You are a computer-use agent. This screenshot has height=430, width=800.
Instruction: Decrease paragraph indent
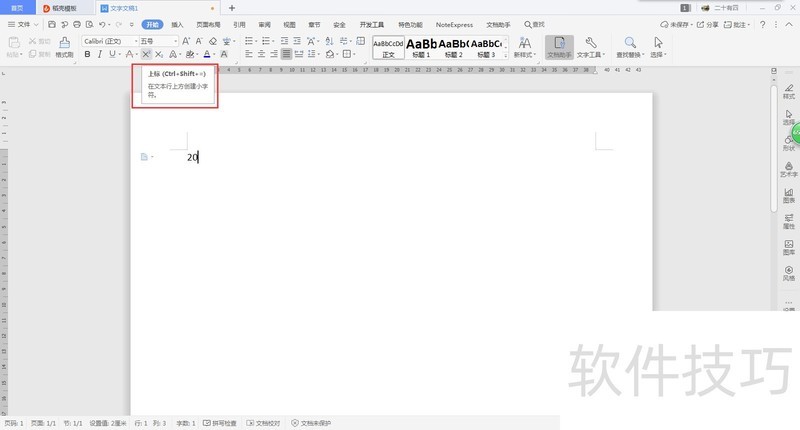click(284, 41)
